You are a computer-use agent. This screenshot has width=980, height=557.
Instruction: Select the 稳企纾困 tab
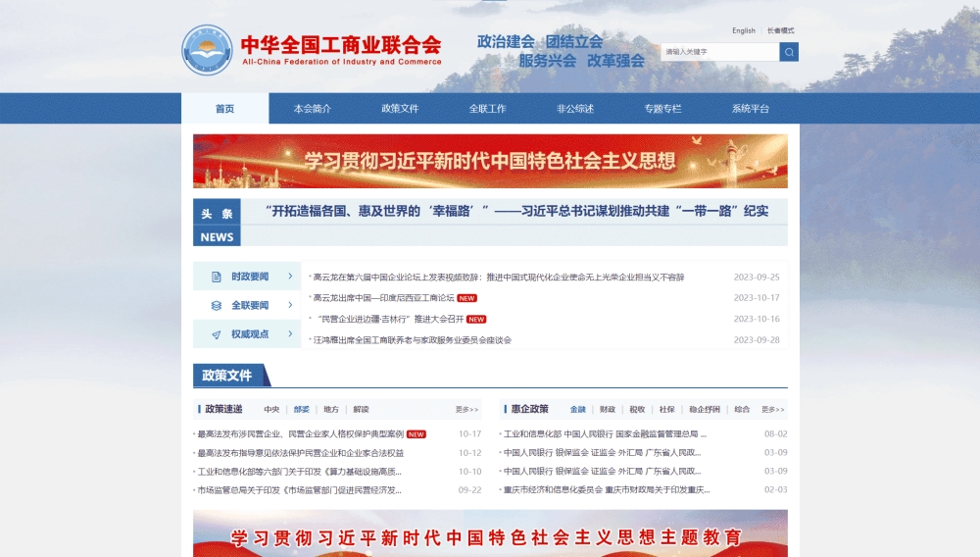[705, 410]
